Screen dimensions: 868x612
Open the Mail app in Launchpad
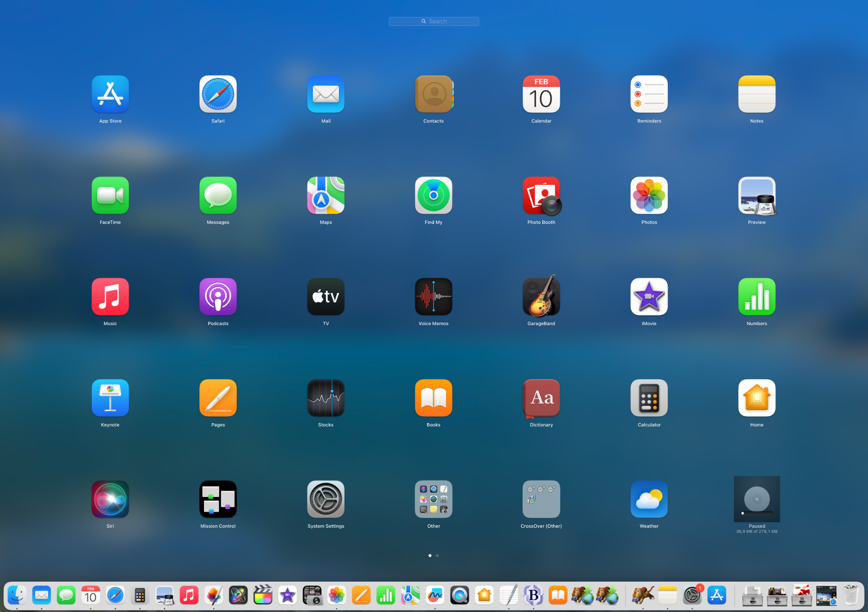(326, 94)
